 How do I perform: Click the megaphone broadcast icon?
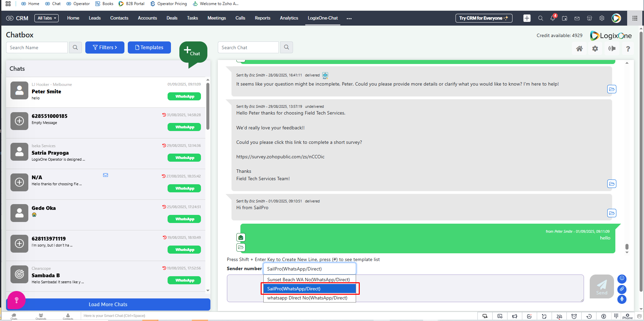(612, 49)
